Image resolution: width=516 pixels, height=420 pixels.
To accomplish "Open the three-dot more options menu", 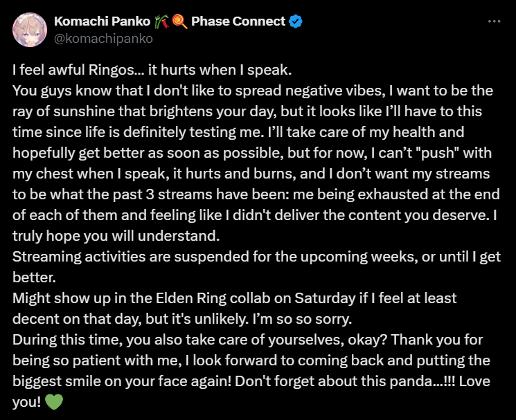I will (x=494, y=21).
